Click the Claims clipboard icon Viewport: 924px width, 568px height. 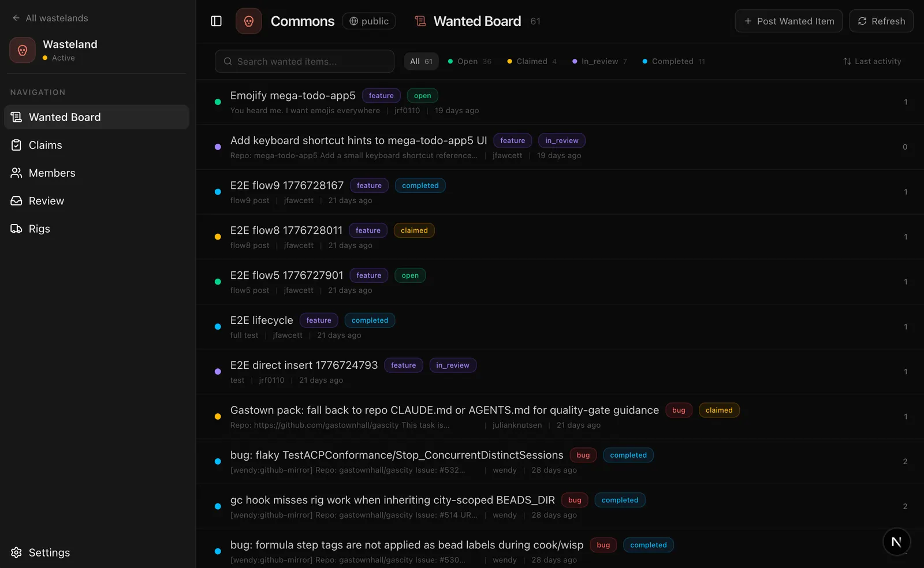(x=17, y=145)
